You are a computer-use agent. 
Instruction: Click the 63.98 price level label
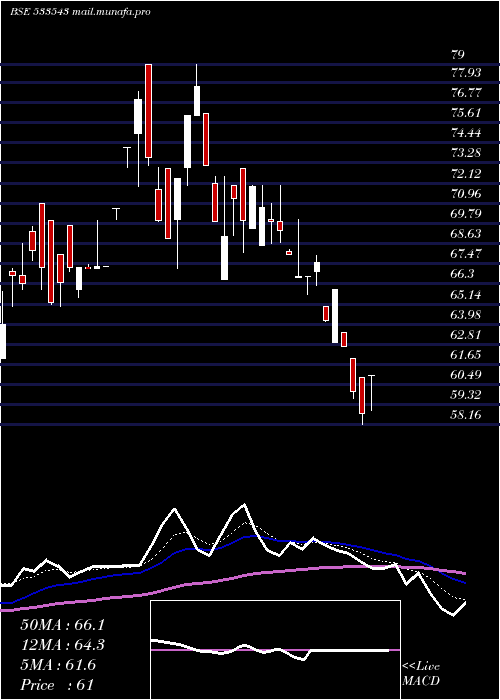pos(466,315)
